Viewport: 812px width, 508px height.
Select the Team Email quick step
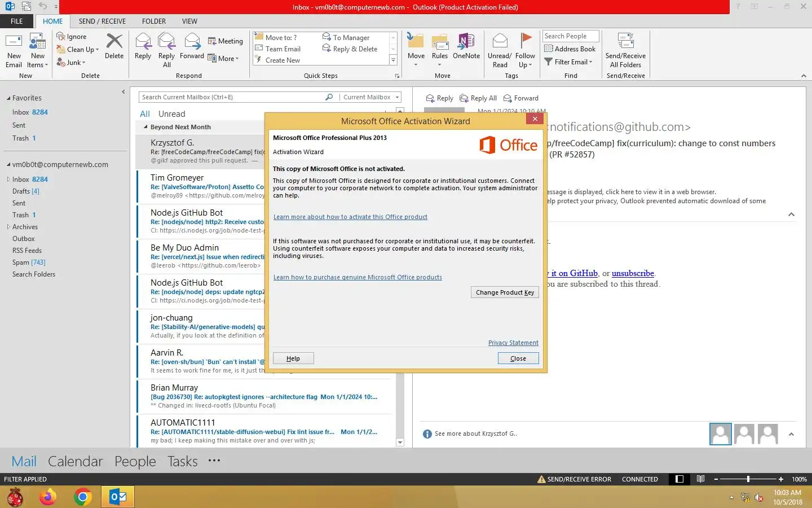click(x=277, y=49)
